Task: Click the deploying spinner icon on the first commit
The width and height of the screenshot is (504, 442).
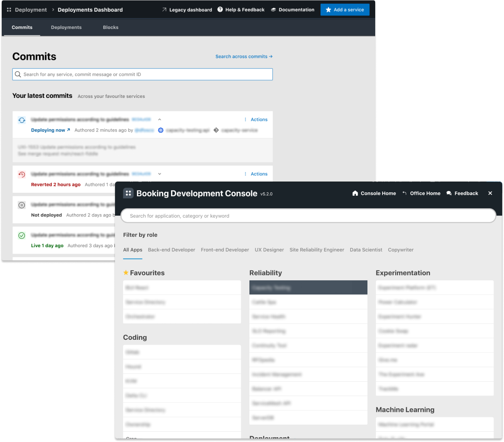Action: pyautogui.click(x=21, y=120)
